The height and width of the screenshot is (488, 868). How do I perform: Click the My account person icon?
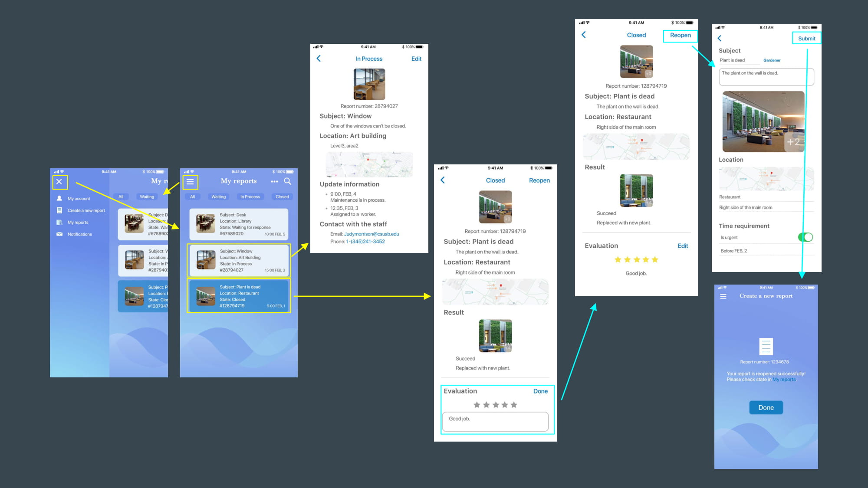(59, 198)
